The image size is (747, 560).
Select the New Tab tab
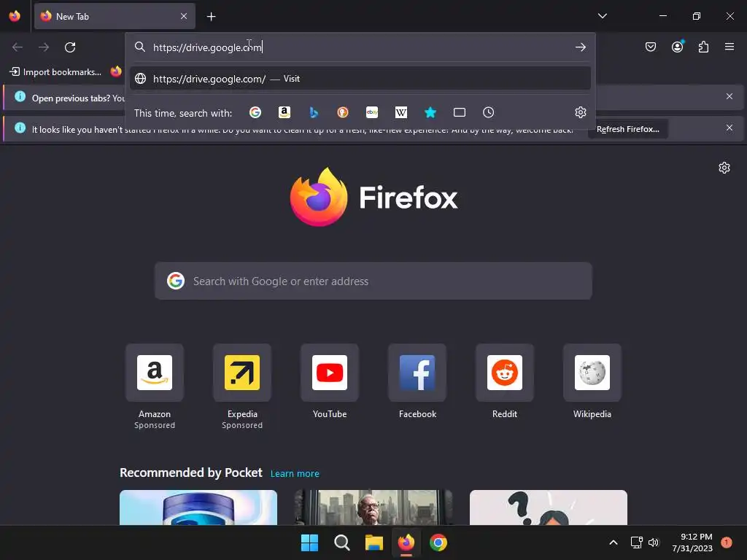[115, 16]
